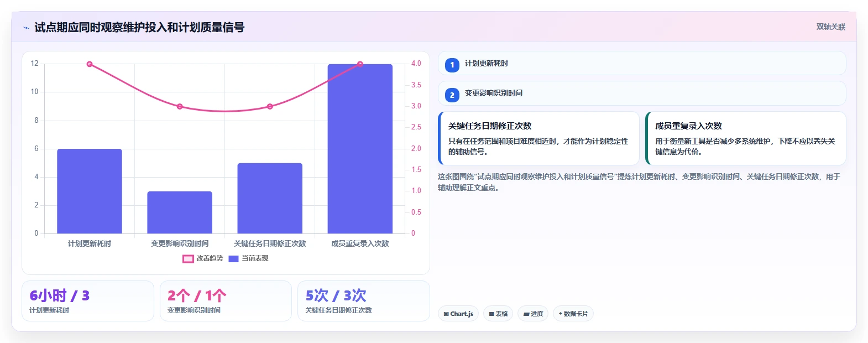The height and width of the screenshot is (343, 868).
Task: Click the 数据卡片 tag chip
Action: point(573,314)
